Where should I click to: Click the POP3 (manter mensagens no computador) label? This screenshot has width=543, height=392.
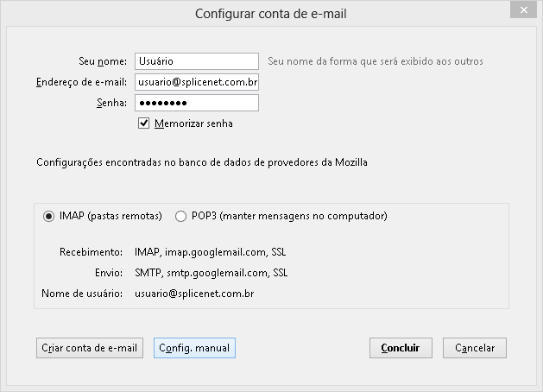pyautogui.click(x=289, y=216)
